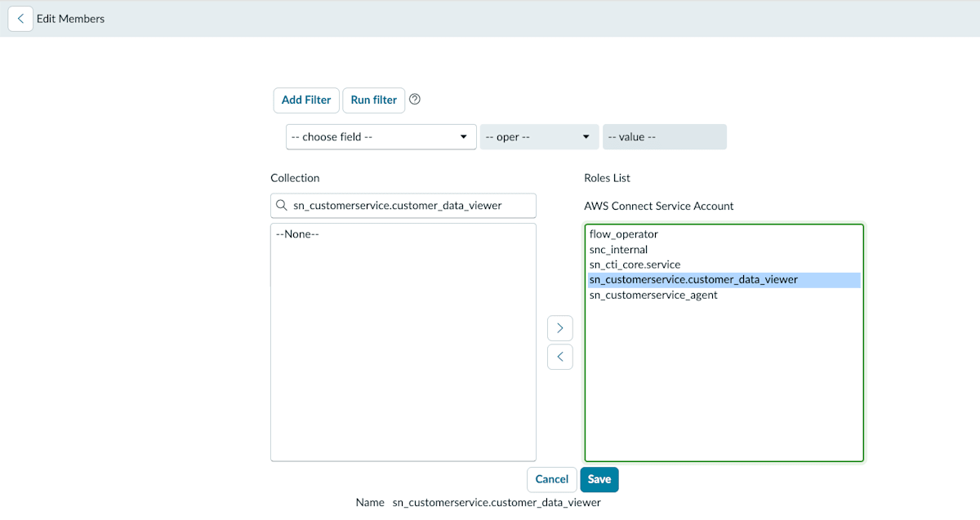Click the add-to-right arrow button
The width and height of the screenshot is (980, 520).
(x=560, y=328)
